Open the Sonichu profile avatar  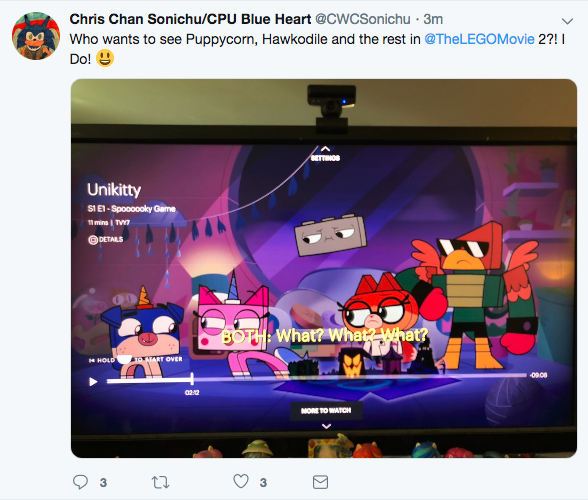point(36,36)
